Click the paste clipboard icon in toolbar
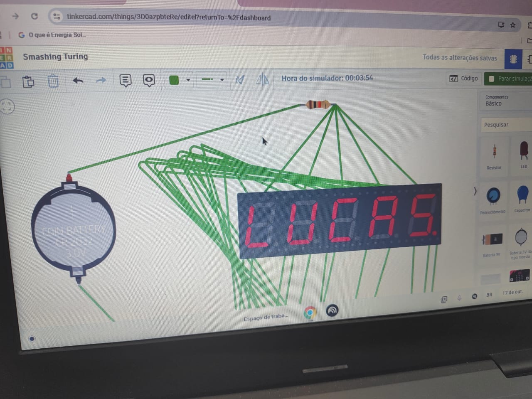Screen dimensions: 532x399 click(x=28, y=81)
